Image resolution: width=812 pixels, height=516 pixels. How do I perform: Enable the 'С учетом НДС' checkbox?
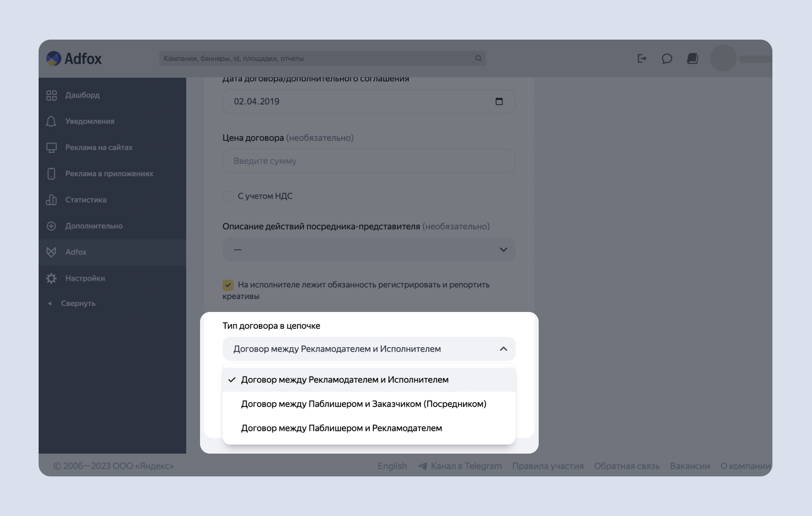click(228, 197)
